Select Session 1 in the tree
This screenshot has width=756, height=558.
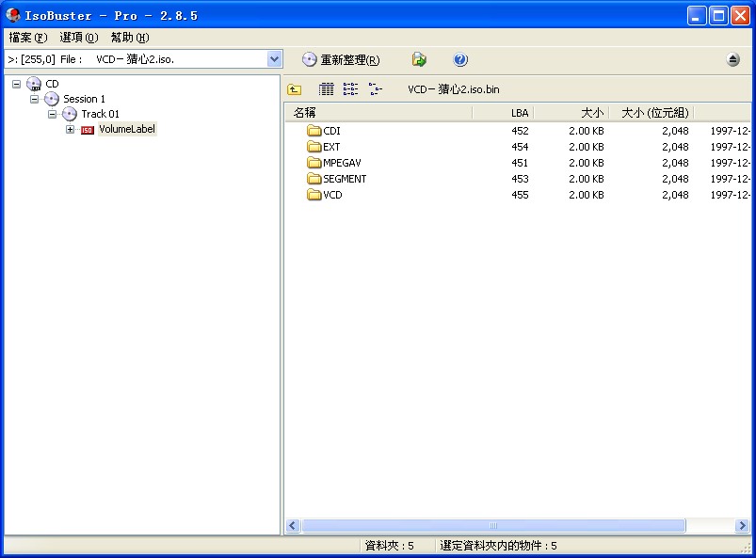[x=85, y=99]
